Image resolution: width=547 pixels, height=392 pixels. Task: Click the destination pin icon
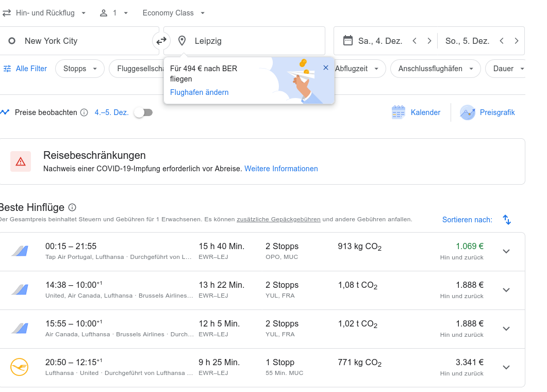coord(182,41)
